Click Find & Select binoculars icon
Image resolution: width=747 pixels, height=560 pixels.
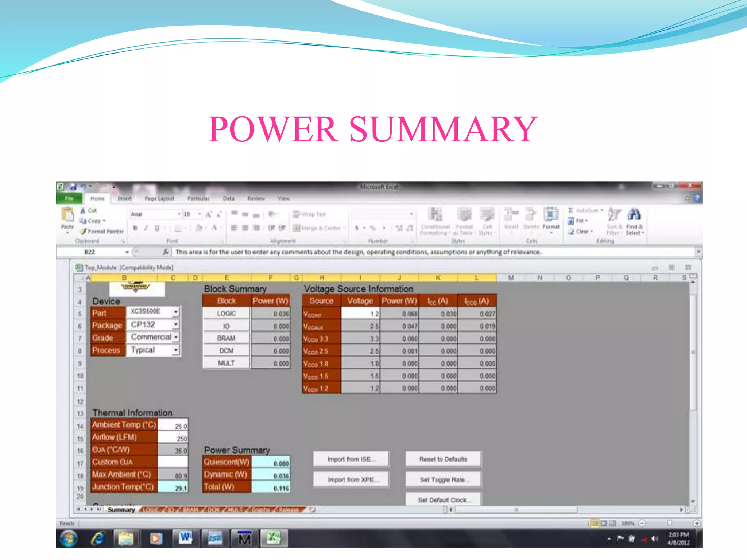click(x=634, y=214)
